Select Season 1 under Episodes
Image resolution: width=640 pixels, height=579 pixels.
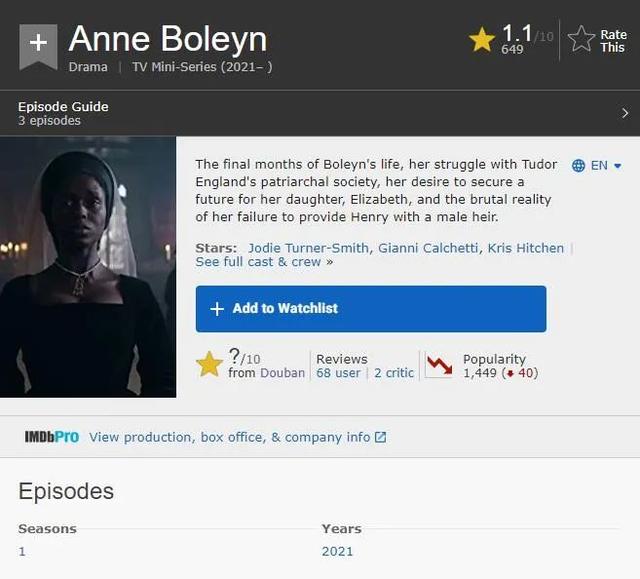(22, 551)
